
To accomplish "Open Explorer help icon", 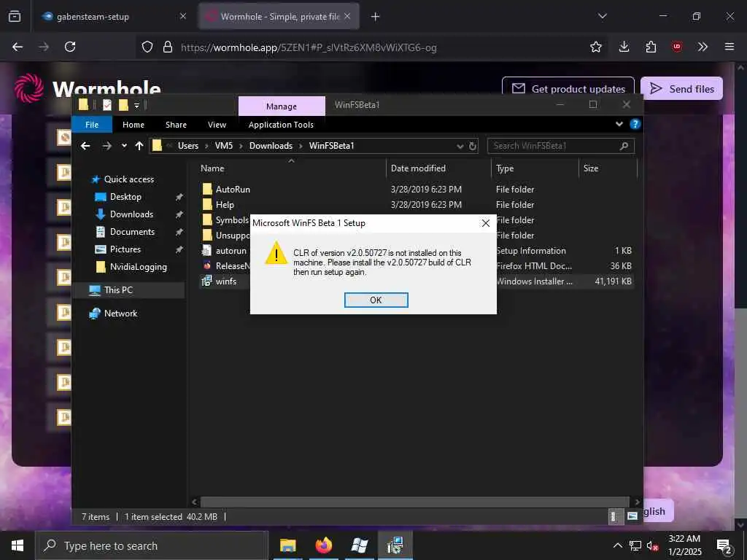I will [635, 124].
